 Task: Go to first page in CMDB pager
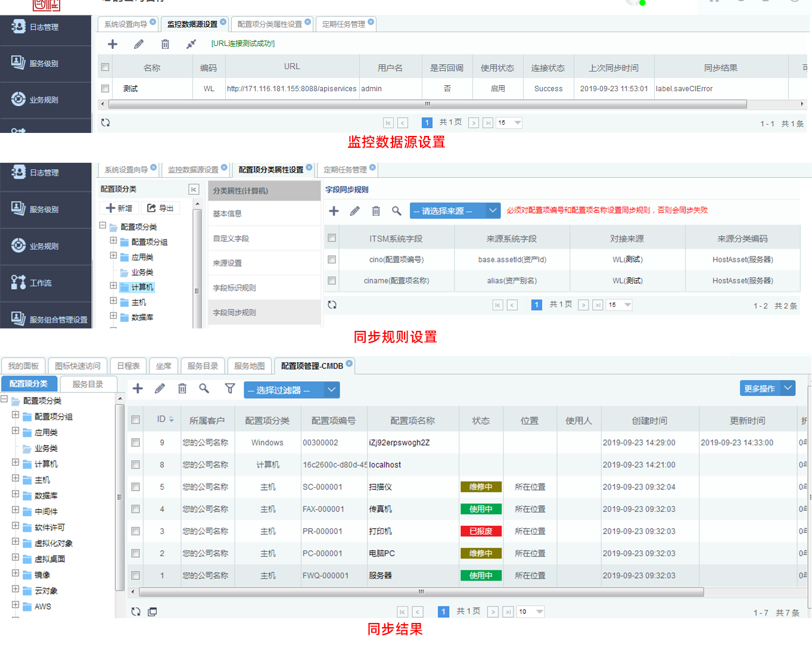(403, 612)
